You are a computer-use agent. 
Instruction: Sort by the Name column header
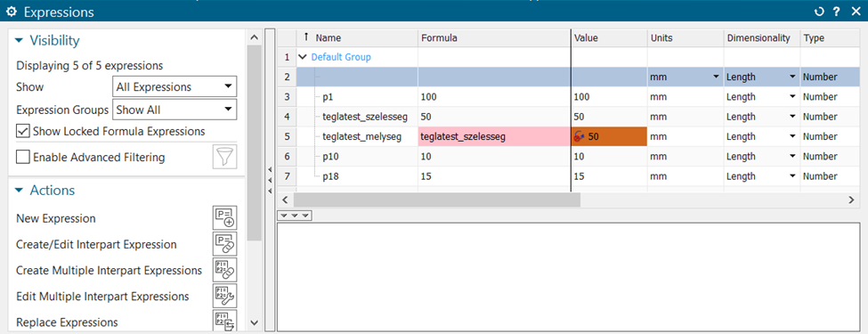click(357, 38)
